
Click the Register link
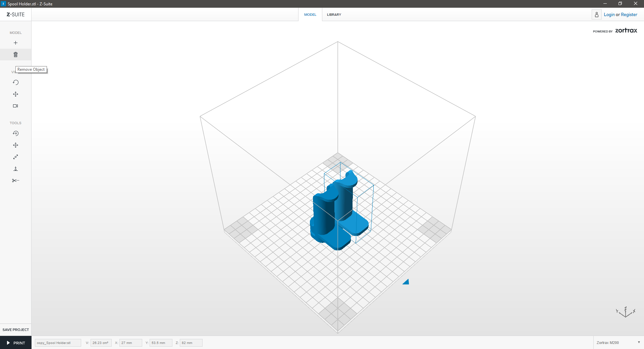click(x=629, y=15)
